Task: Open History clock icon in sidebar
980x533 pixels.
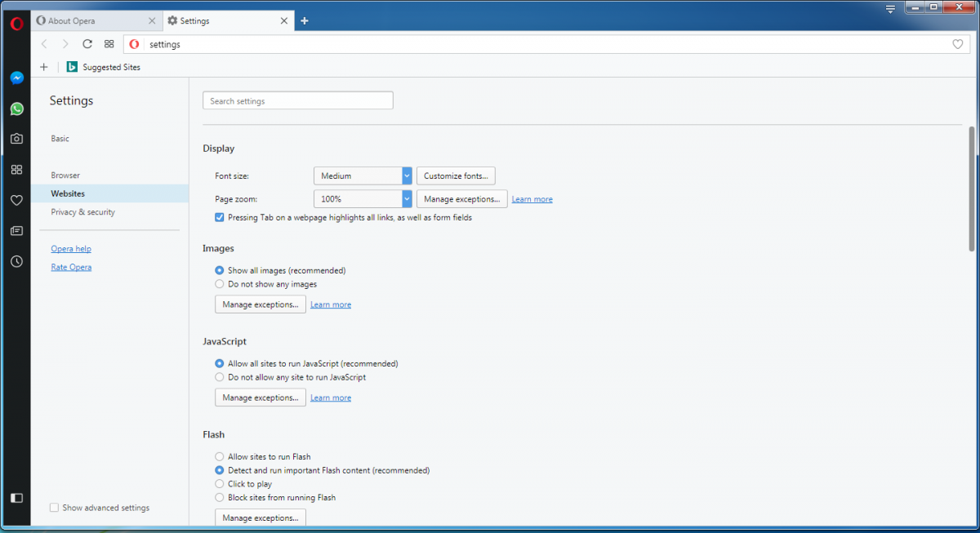Action: tap(16, 261)
